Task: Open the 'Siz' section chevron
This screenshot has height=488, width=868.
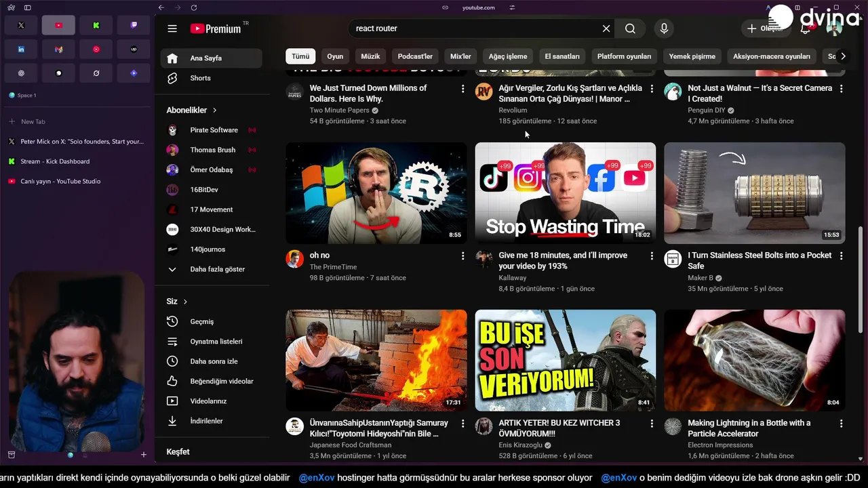Action: pos(185,302)
